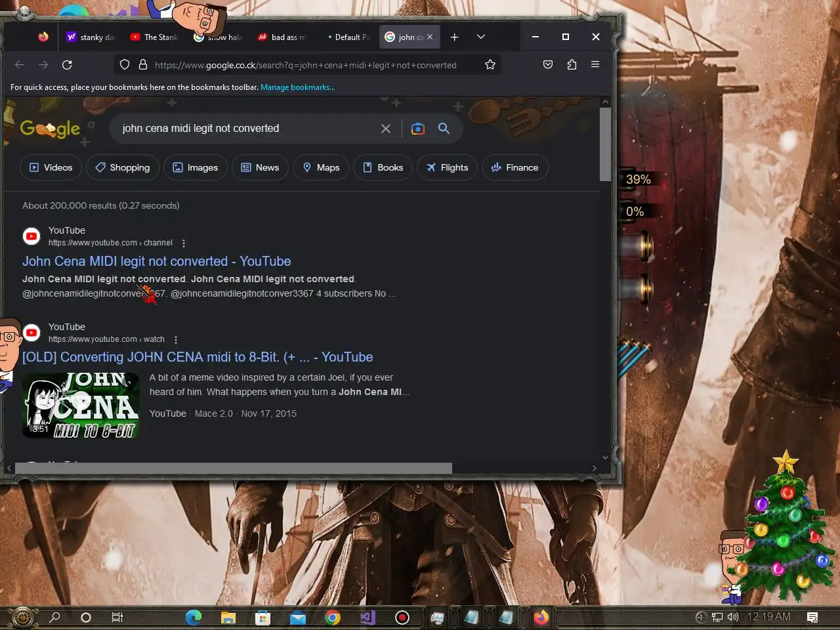Open the John Cena MIDI to 8-bit thumbnail
The height and width of the screenshot is (630, 840).
click(81, 405)
